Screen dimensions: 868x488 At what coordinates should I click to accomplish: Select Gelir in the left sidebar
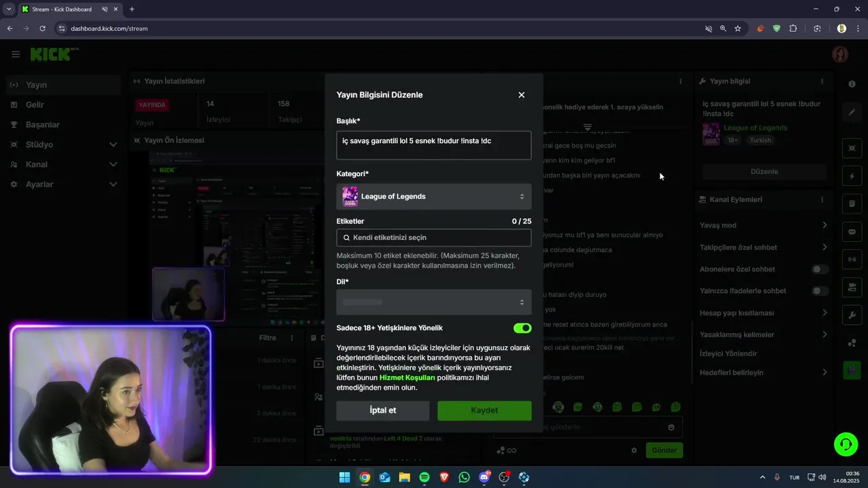click(62, 105)
